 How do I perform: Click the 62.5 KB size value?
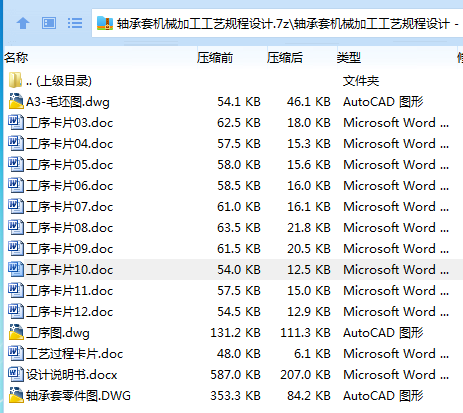click(239, 123)
